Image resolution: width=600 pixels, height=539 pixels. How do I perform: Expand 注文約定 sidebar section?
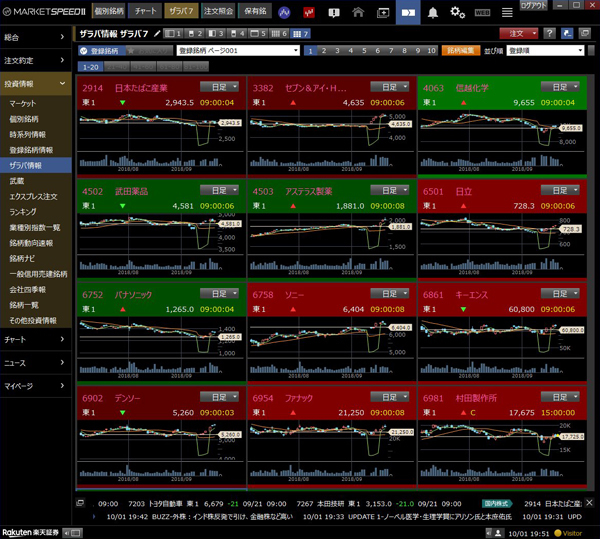pyautogui.click(x=36, y=60)
